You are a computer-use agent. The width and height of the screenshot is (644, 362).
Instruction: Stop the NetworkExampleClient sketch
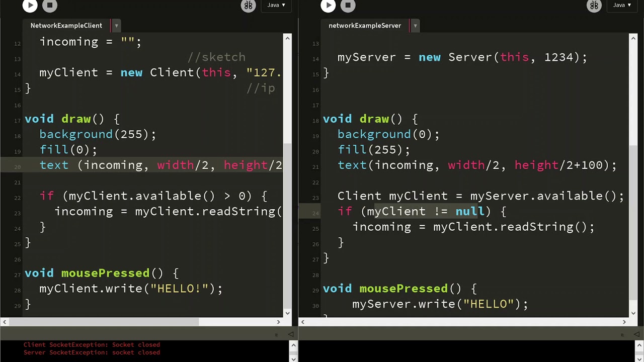click(x=49, y=6)
